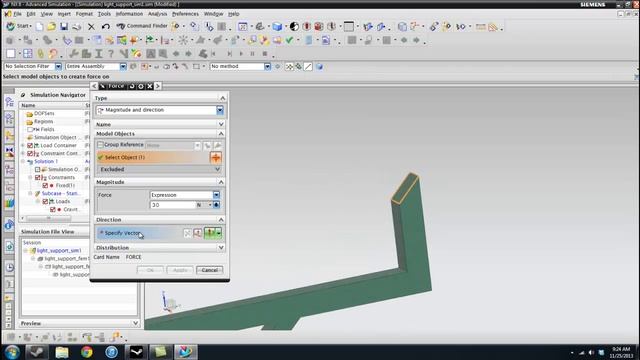
Task: Click the New file icon in toolbar
Action: (x=40, y=27)
